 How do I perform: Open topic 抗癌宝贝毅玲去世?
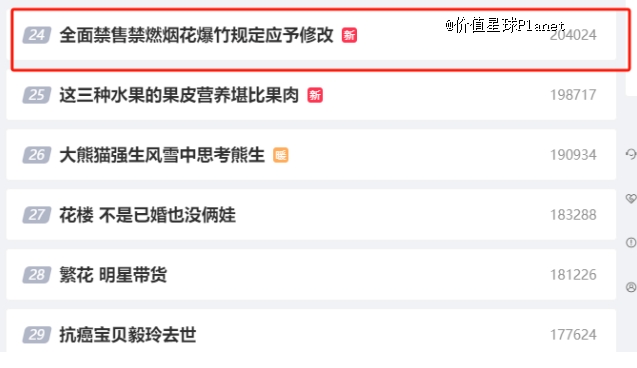(128, 335)
